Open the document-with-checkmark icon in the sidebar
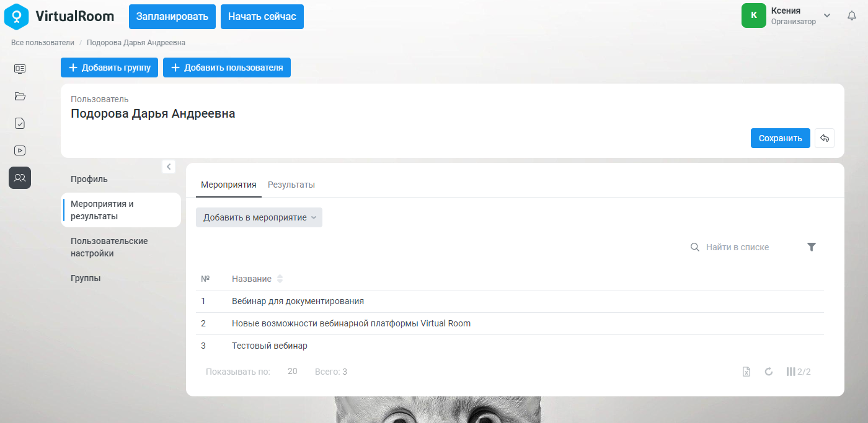 [20, 123]
